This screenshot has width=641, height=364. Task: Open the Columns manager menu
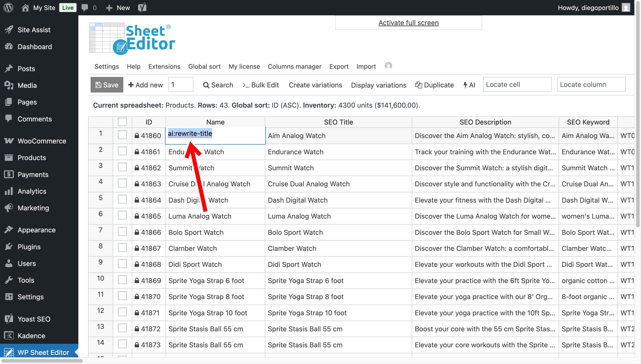tap(294, 66)
